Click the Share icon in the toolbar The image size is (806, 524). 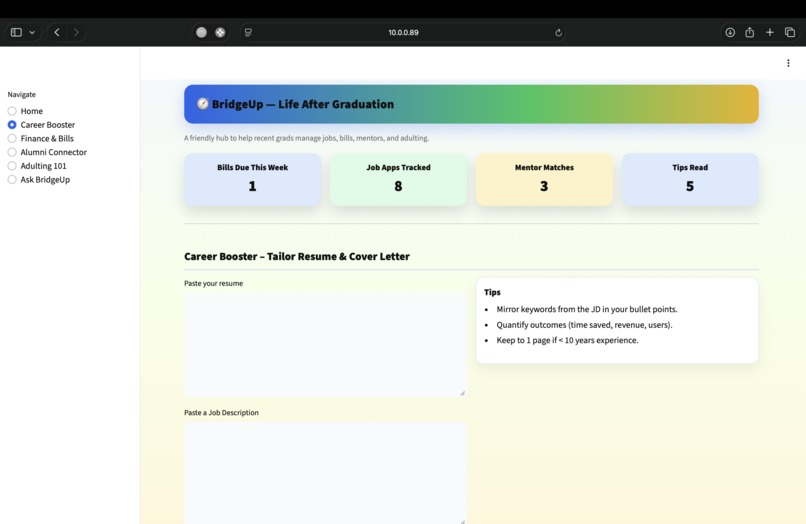pos(749,32)
